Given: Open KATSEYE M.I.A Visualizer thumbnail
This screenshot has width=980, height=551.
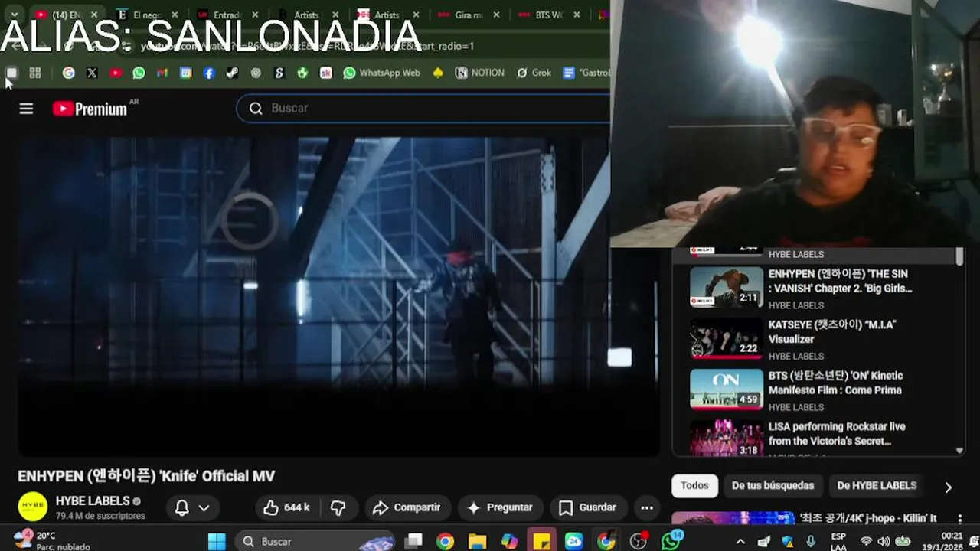Looking at the screenshot, I should tap(727, 338).
